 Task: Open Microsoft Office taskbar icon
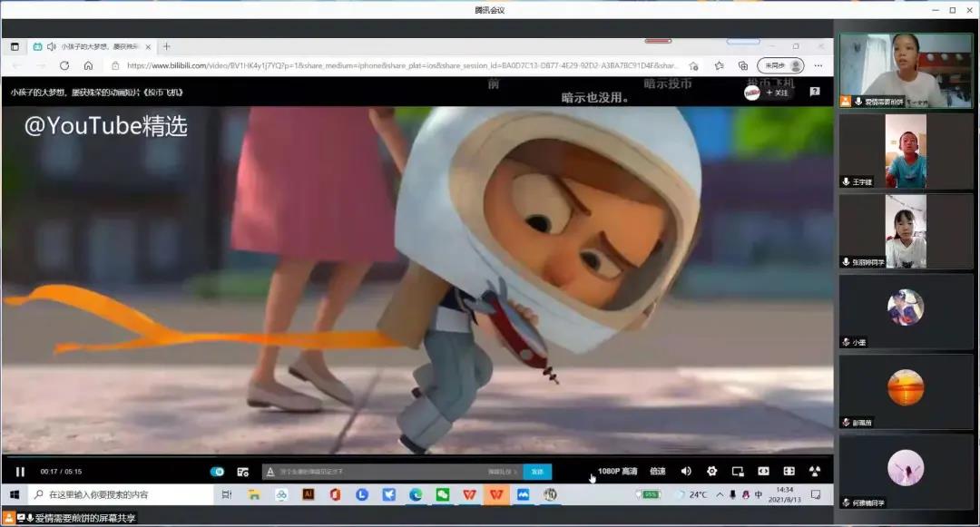(335, 494)
